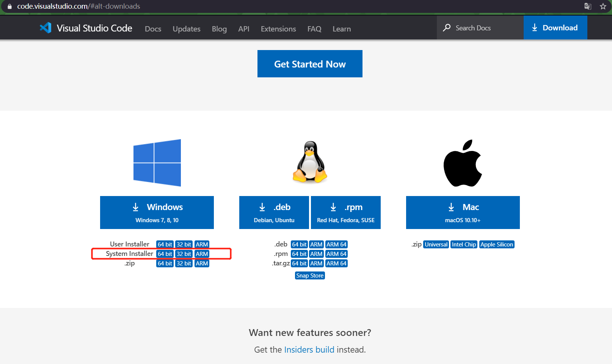Select Linux .tar.gz ARM

[316, 264]
